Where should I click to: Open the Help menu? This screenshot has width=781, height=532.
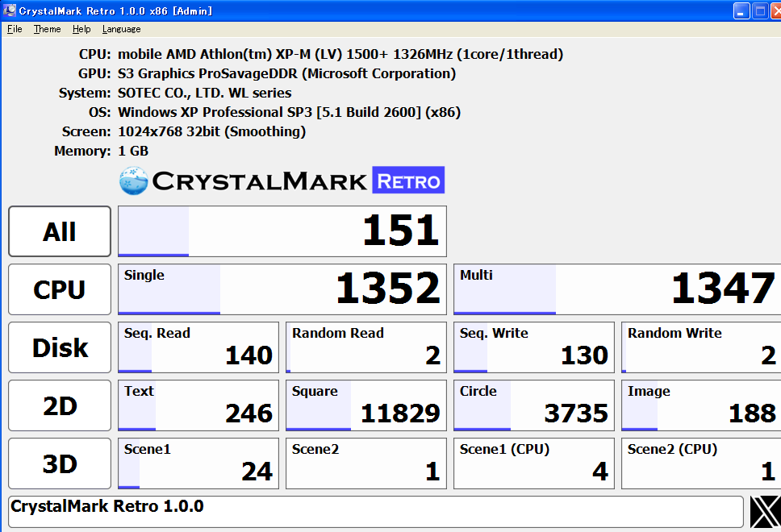coord(81,29)
